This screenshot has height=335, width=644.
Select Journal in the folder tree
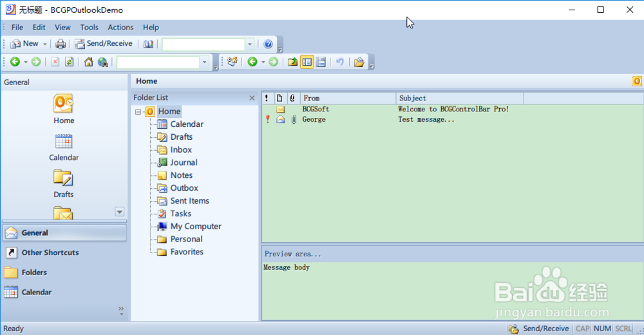[x=184, y=162]
